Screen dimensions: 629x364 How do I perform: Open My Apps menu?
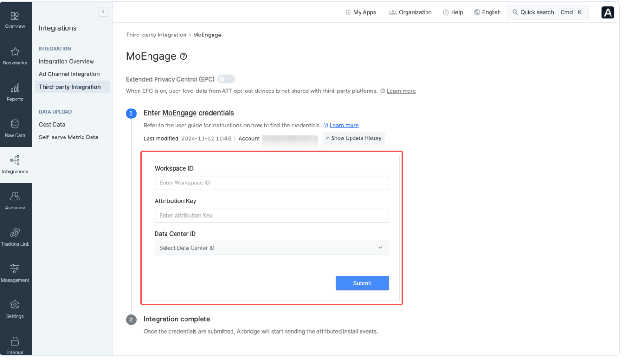[x=361, y=12]
